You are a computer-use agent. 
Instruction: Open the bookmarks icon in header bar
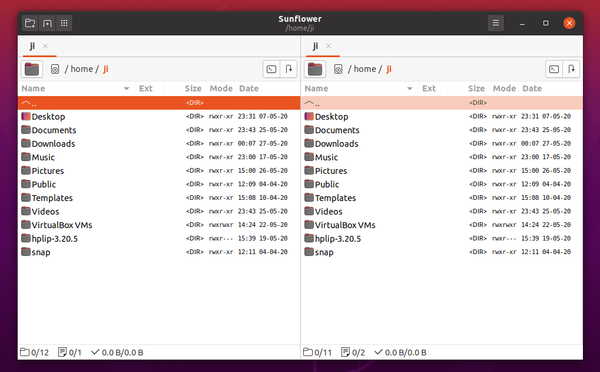pos(47,23)
